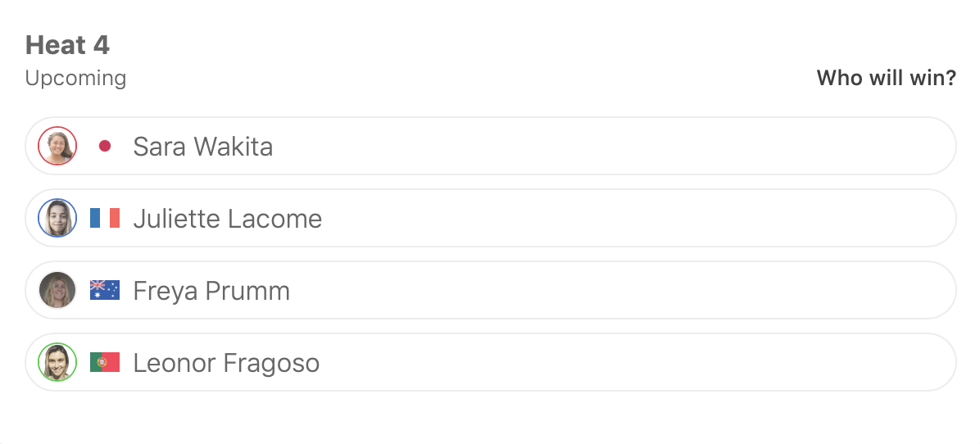Click the "Upcoming" status label
This screenshot has height=444, width=980.
pos(75,79)
